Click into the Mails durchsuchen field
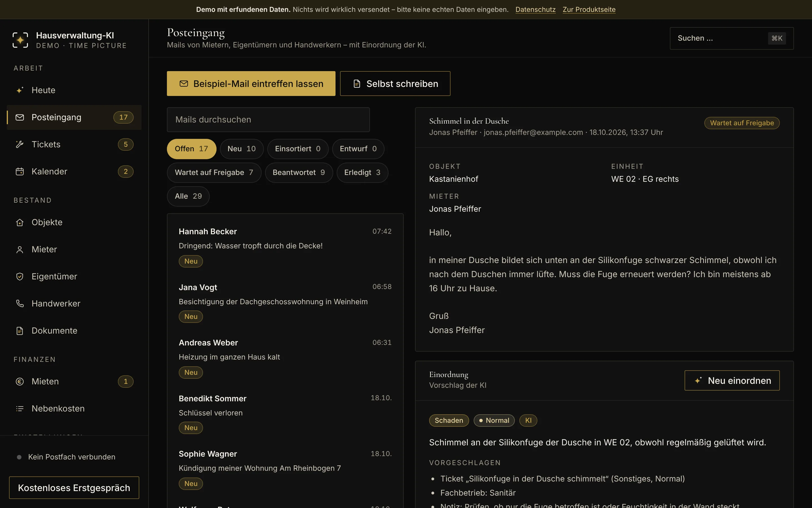The width and height of the screenshot is (812, 508). [268, 120]
